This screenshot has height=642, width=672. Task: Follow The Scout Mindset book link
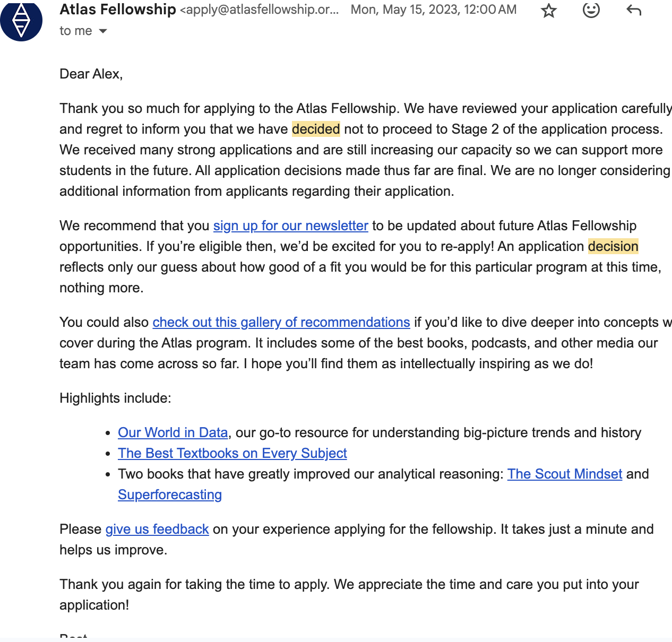[564, 474]
